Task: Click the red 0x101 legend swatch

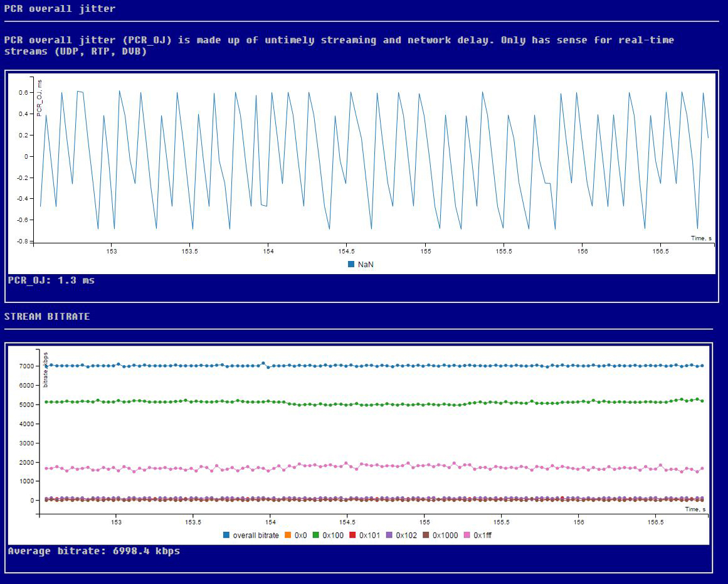Action: click(x=352, y=535)
